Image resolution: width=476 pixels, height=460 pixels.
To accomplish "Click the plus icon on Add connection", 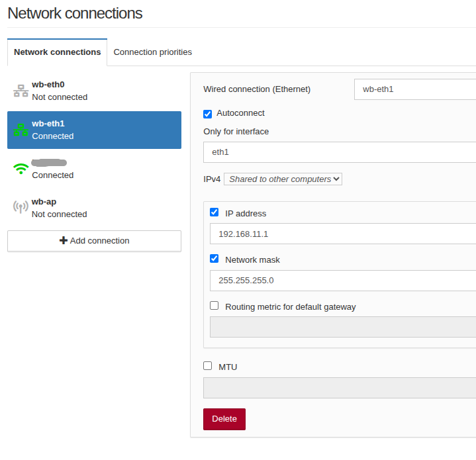I will tap(64, 241).
